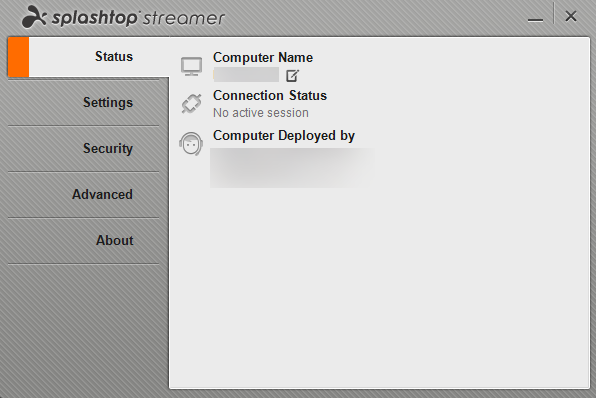Click the Connection Status heading
This screenshot has height=398, width=596.
click(270, 95)
